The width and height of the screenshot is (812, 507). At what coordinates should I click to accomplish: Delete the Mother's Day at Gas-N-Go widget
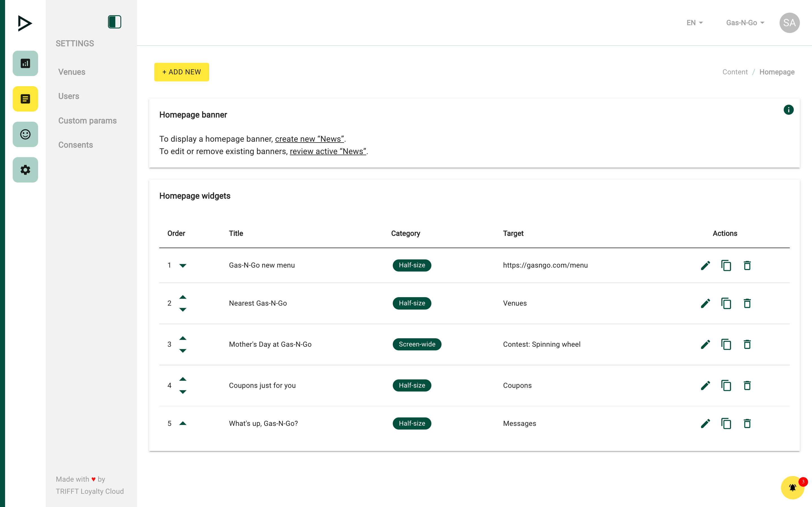coord(747,344)
